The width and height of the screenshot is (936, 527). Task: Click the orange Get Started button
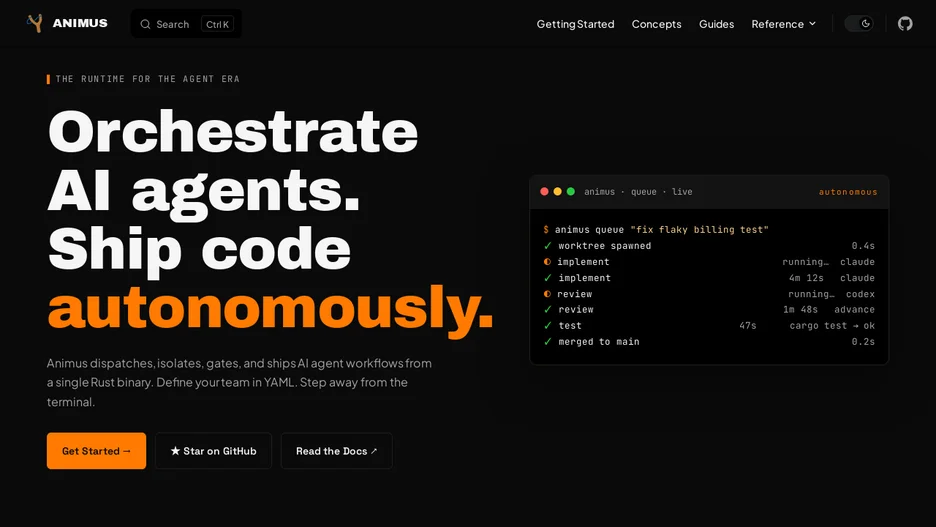click(96, 451)
